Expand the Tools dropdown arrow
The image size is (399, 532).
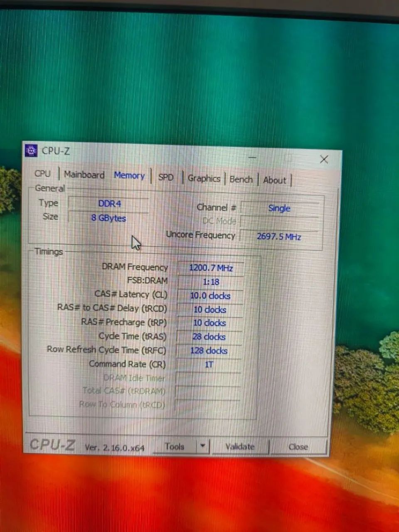[x=202, y=446]
